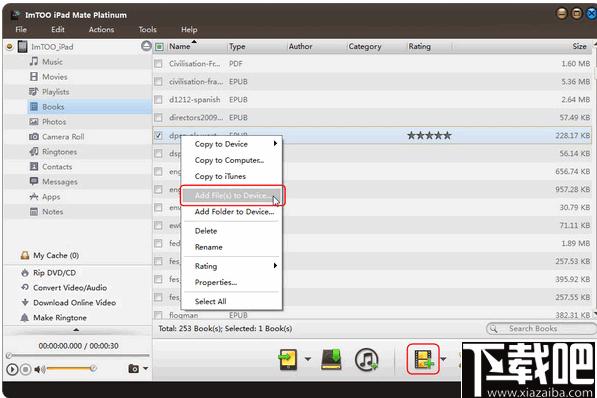The image size is (597, 398).
Task: Check the checkbox of the 56.14 KB row
Action: (x=158, y=153)
